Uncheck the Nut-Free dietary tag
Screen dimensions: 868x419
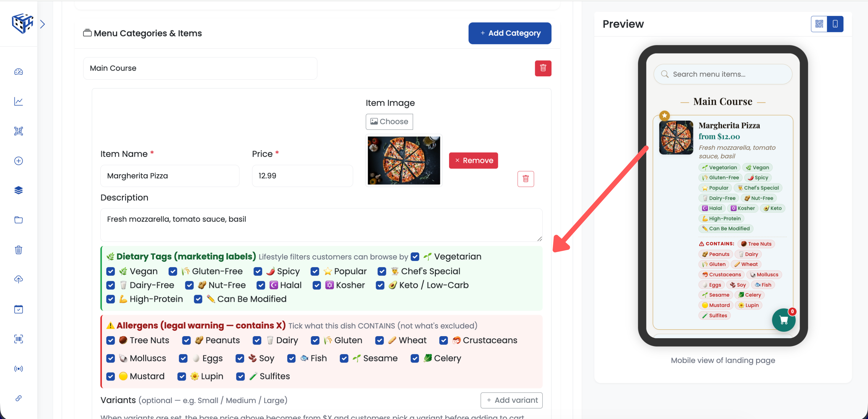point(189,285)
